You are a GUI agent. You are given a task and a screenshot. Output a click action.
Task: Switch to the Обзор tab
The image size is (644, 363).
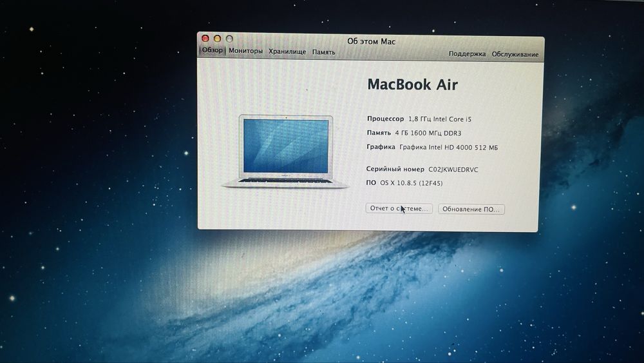(213, 50)
